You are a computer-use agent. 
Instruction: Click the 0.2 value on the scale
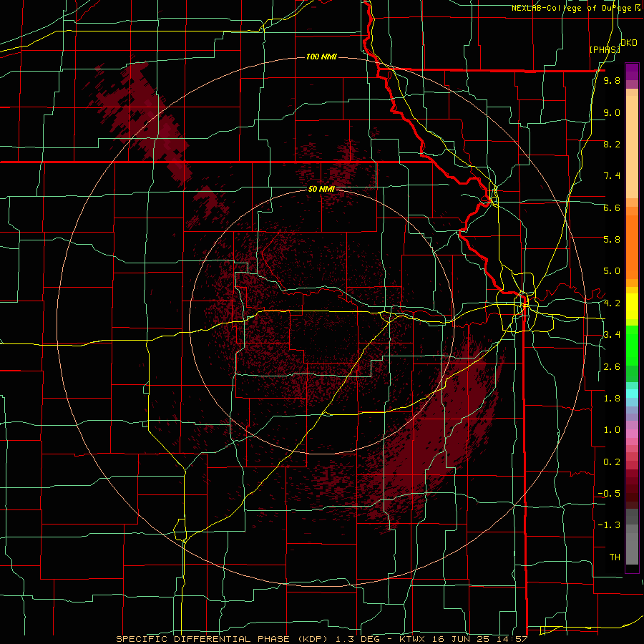click(612, 462)
